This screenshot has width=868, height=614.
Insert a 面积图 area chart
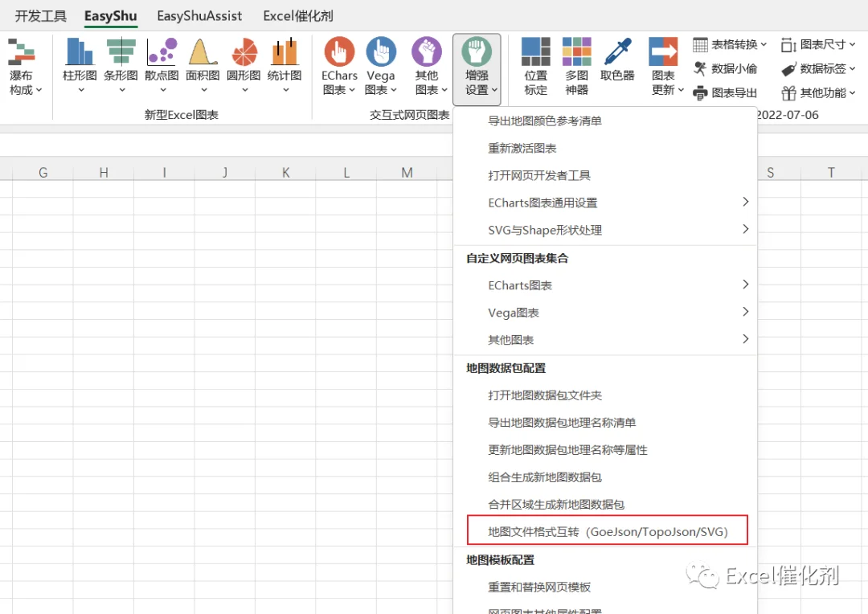203,67
